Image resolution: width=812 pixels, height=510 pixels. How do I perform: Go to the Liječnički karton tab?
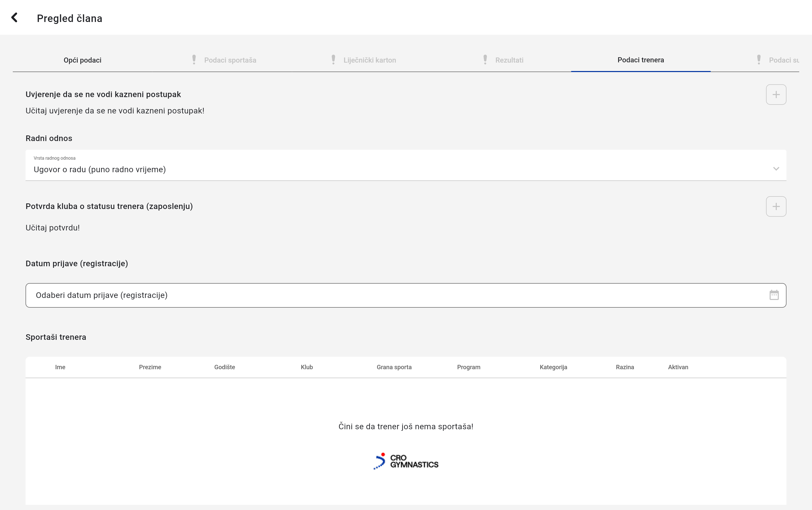tap(369, 60)
